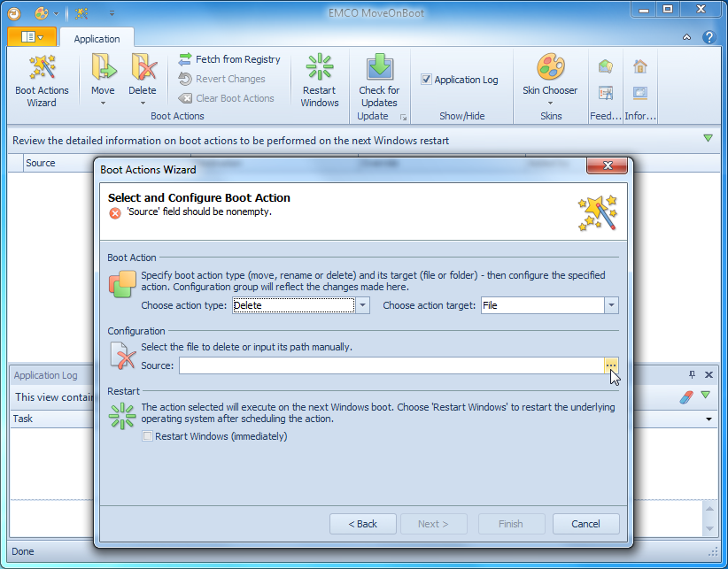728x569 pixels.
Task: Check for Updates in the ribbon
Action: click(379, 81)
